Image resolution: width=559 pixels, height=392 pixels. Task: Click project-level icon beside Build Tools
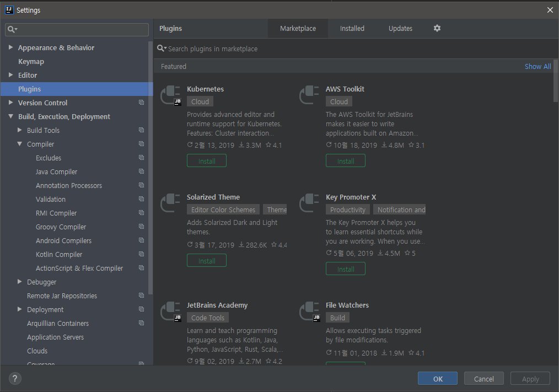tap(141, 130)
